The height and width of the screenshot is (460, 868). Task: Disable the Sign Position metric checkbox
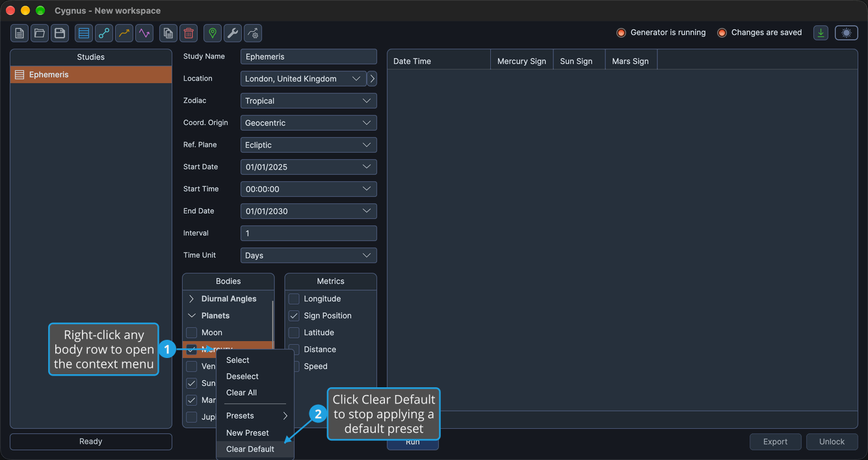coord(294,316)
